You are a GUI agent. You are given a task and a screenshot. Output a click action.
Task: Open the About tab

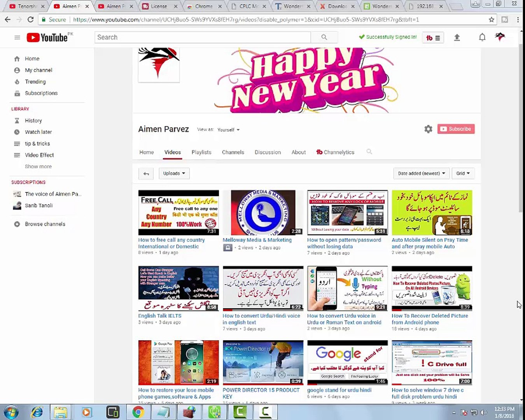(299, 152)
